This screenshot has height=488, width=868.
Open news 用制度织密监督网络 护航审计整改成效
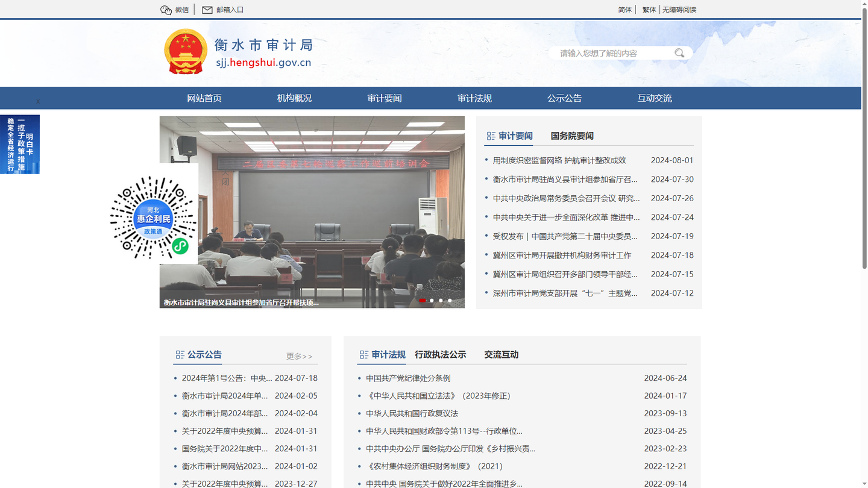point(559,160)
